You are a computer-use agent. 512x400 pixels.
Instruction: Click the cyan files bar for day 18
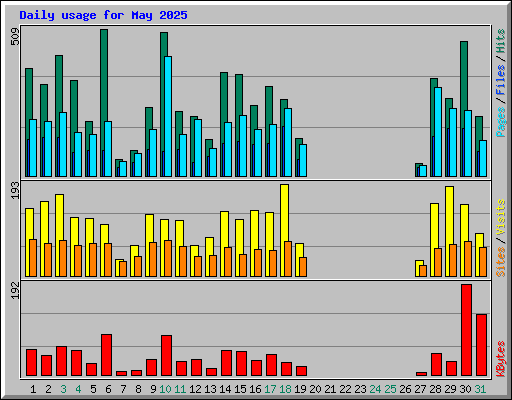click(x=288, y=142)
